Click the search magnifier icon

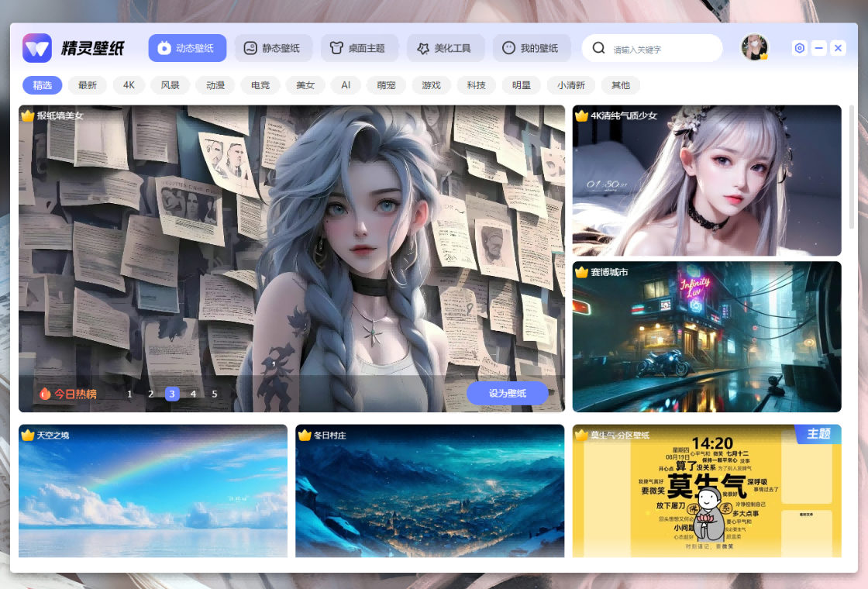[598, 48]
